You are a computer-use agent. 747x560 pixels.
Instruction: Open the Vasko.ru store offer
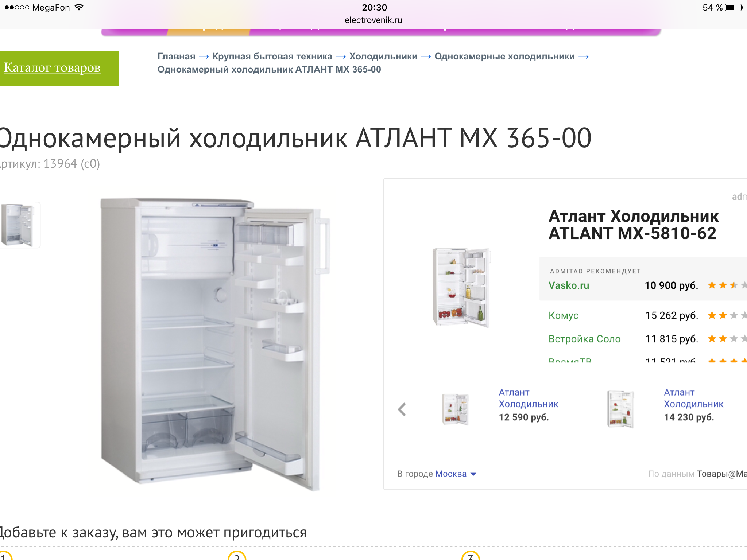pyautogui.click(x=569, y=285)
